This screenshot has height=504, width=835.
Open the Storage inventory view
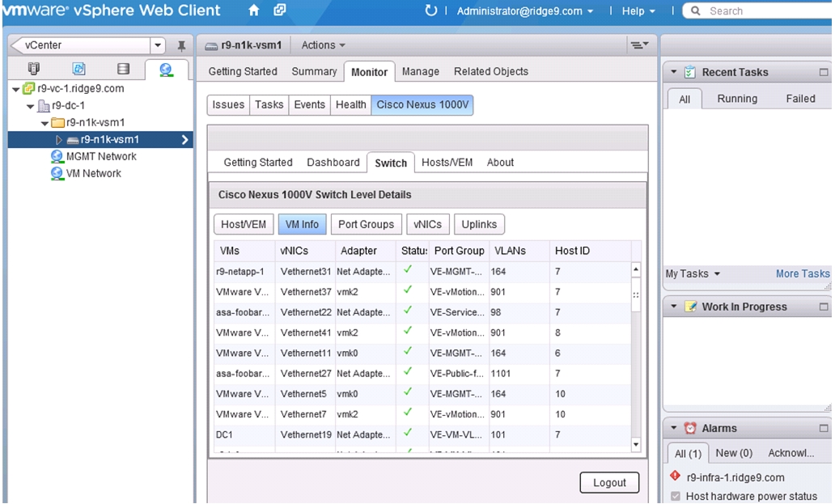click(123, 69)
